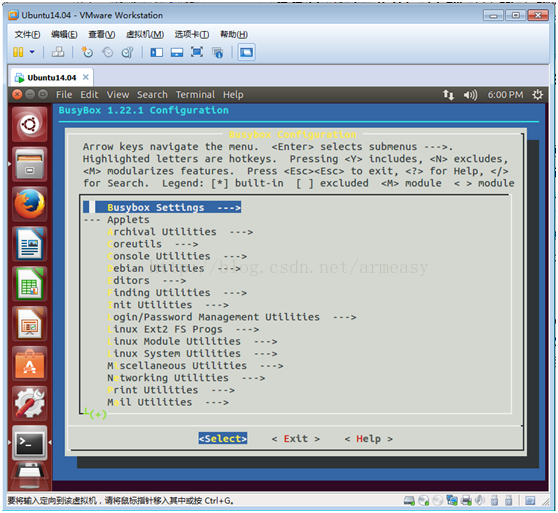Click the network adapter status icon

point(452,501)
